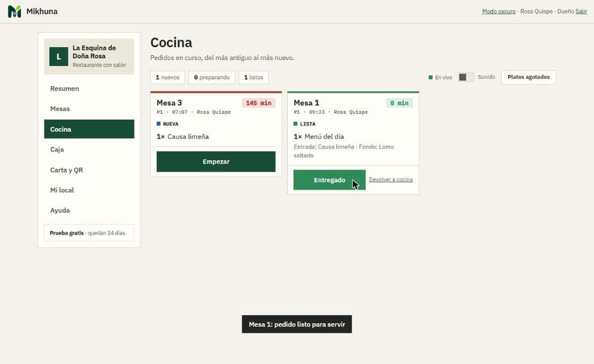Click the green L restaurant avatar
Viewport: 594px width, 364px height.
(x=59, y=57)
